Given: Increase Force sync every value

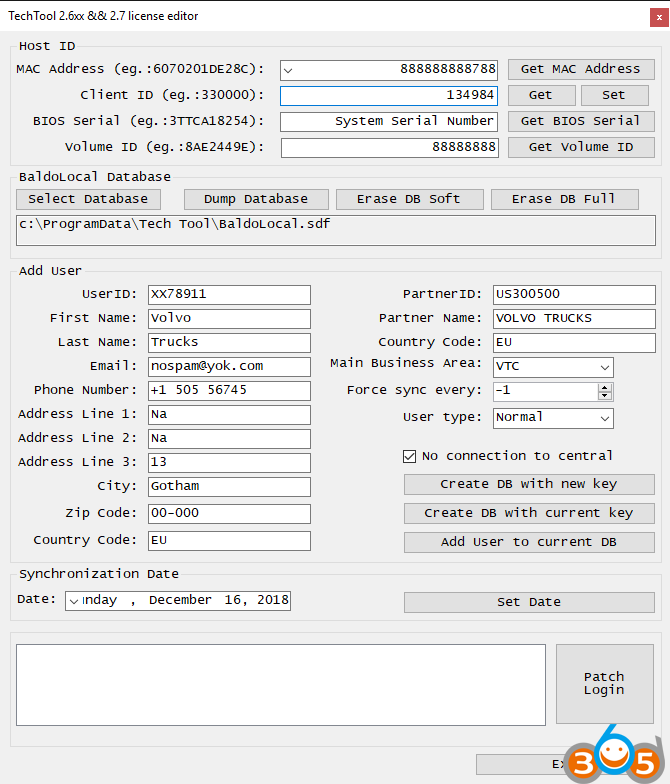Looking at the screenshot, I should [604, 388].
